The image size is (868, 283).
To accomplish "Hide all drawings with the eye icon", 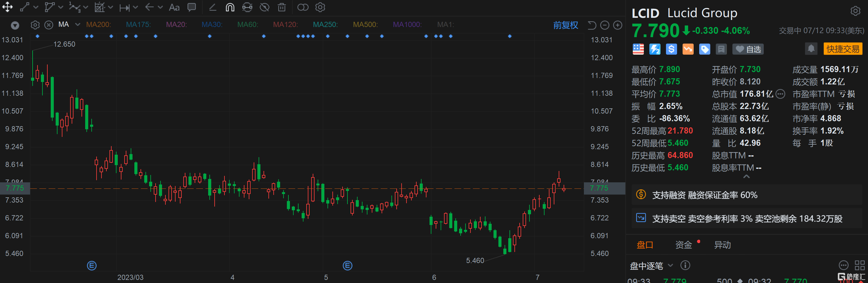I will 264,7.
